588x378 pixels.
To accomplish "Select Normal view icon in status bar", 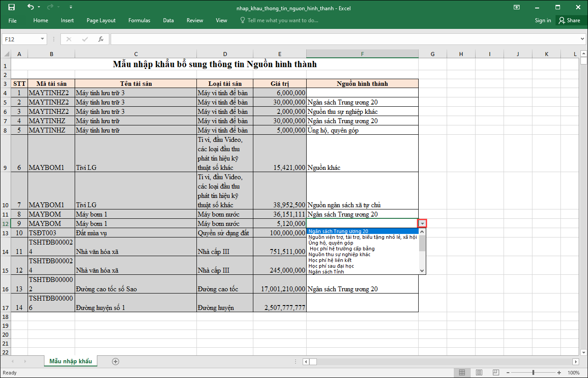I will pos(462,373).
